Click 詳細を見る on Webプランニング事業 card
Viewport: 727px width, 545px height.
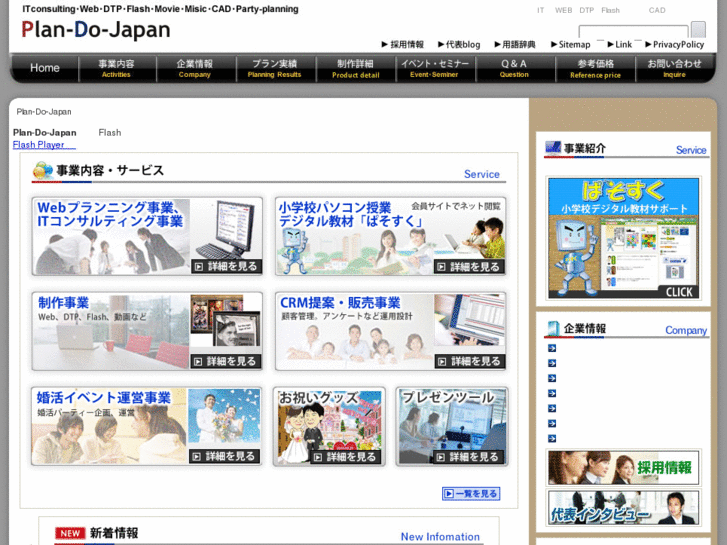pos(227,266)
